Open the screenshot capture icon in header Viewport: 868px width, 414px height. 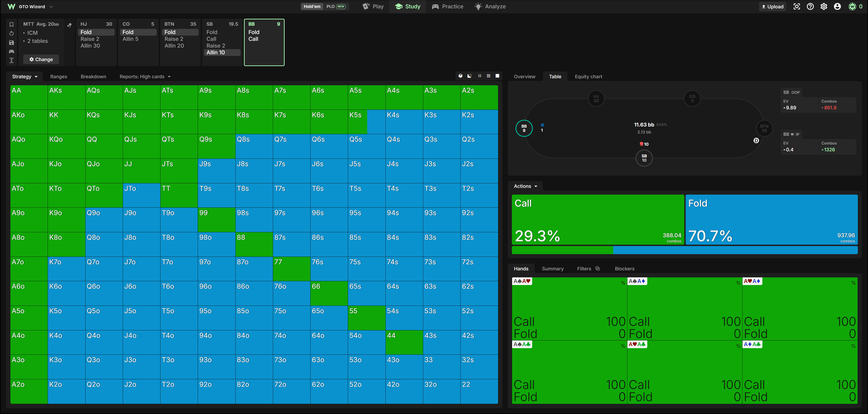(796, 6)
